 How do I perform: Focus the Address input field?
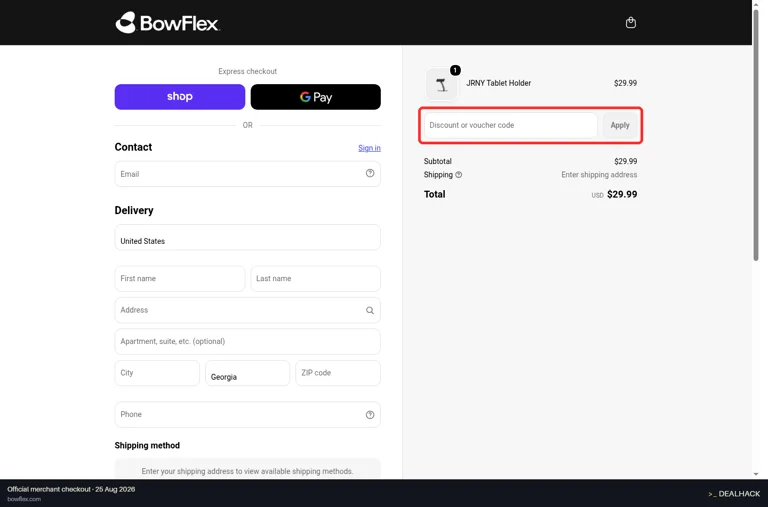[x=247, y=310]
